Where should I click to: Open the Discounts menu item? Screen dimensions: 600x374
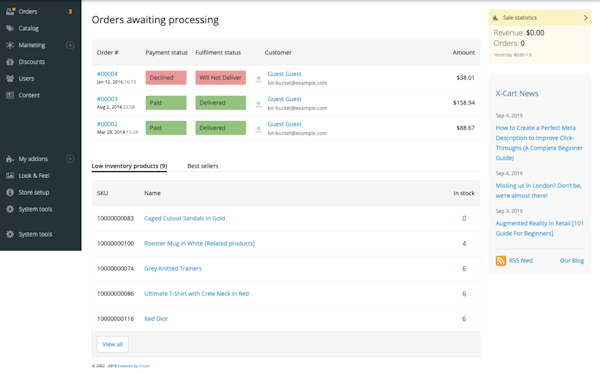pos(32,62)
